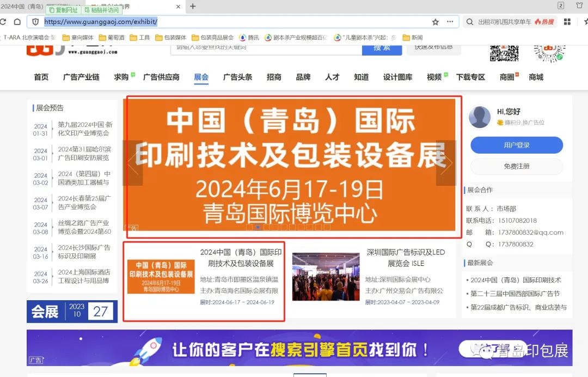The height and width of the screenshot is (377, 588).
Task: Go to next banner slide arrow
Action: [446, 163]
